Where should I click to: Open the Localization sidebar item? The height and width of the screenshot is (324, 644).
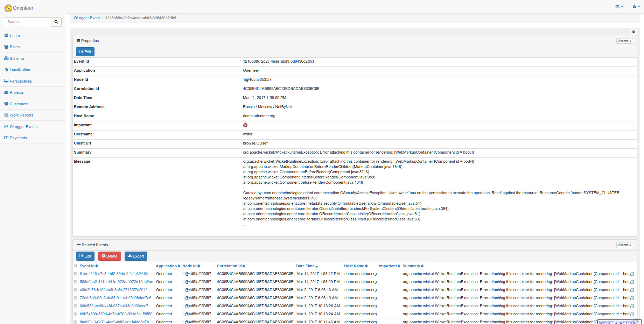(20, 70)
